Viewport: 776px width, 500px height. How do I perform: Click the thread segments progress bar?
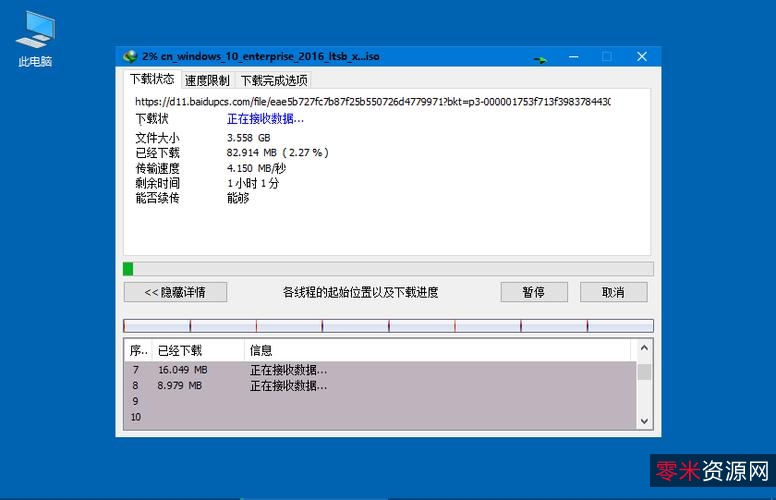pos(388,326)
